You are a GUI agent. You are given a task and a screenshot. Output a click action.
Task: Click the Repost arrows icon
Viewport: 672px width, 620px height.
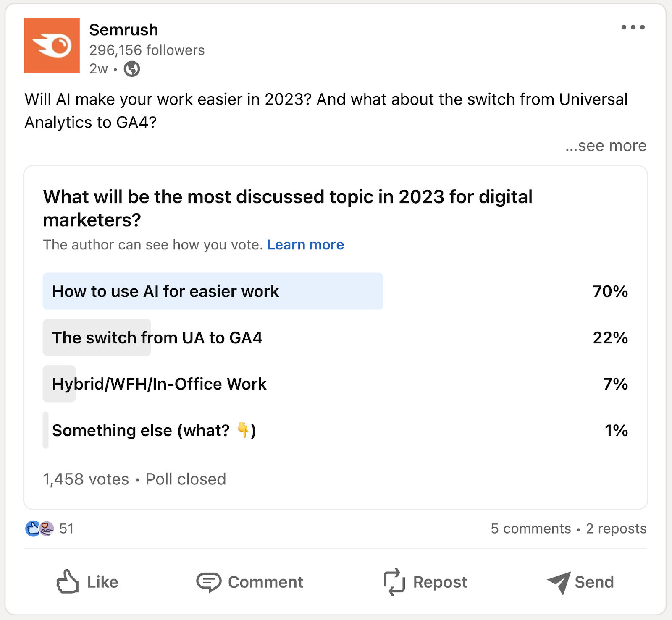(394, 582)
